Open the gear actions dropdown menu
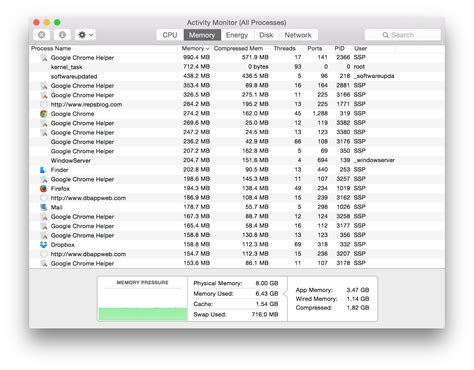Viewport: 474px width, 370px height. (x=86, y=35)
